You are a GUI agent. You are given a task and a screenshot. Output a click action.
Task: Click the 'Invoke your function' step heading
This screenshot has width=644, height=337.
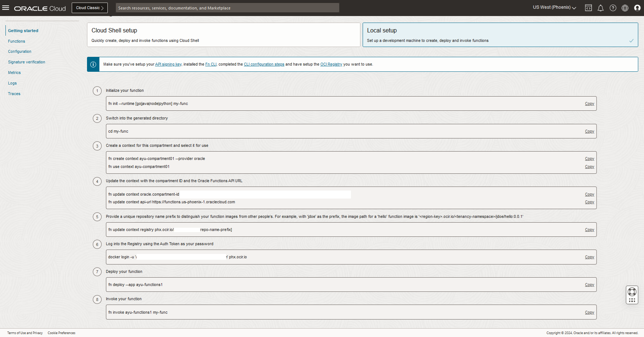pos(124,299)
